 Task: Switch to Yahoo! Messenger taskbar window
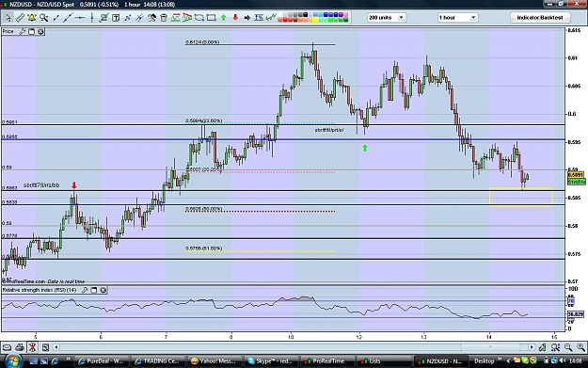pos(215,361)
